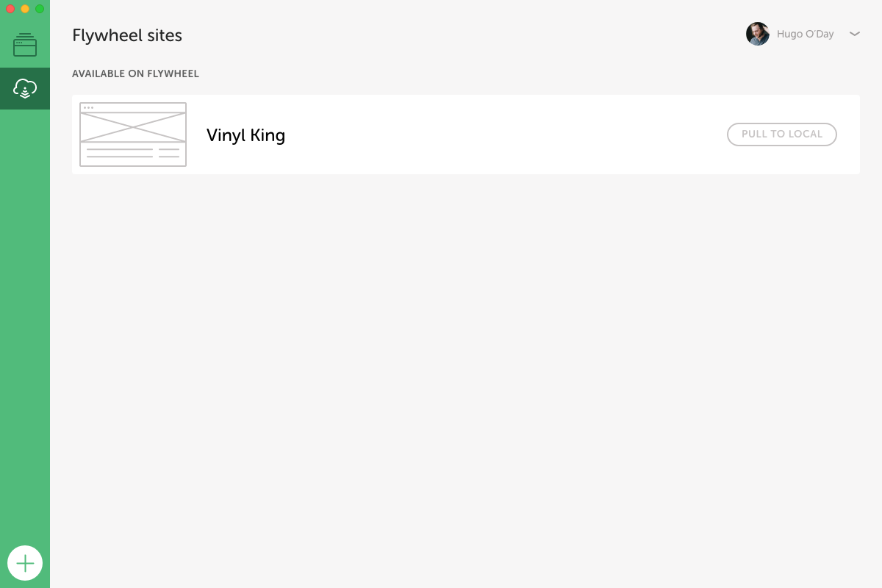Open the Vinyl King site name
The width and height of the screenshot is (882, 588).
(245, 135)
